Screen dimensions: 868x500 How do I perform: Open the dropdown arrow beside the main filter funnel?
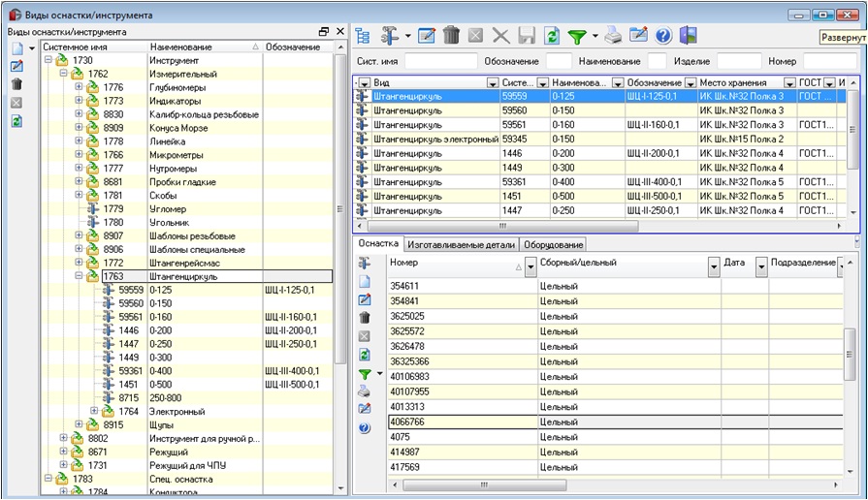point(595,37)
